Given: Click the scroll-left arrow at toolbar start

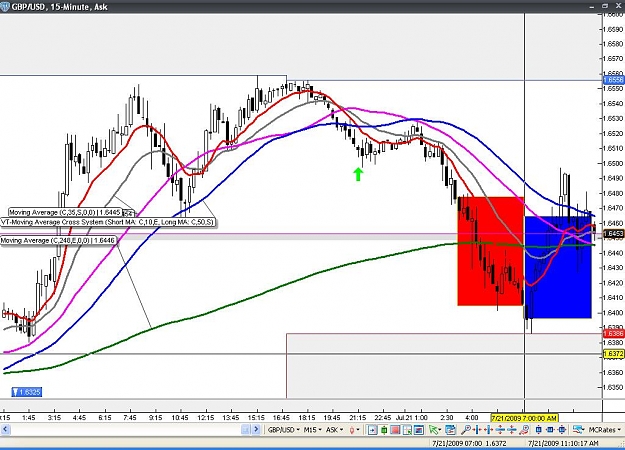Looking at the screenshot, I should (5, 430).
